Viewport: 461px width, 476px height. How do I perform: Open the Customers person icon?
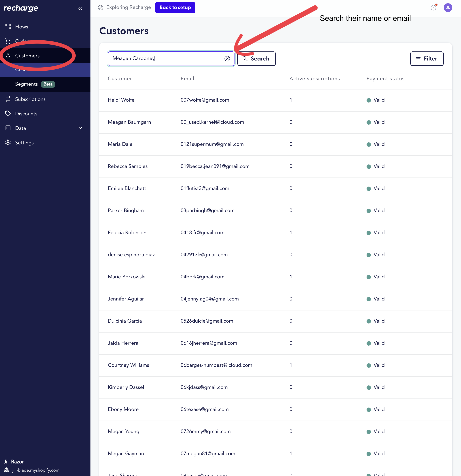8,56
